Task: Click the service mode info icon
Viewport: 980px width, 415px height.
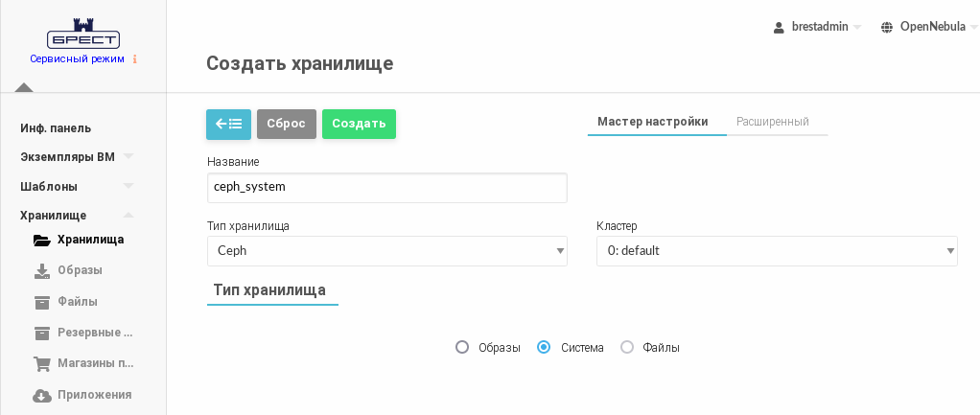Action: [x=134, y=59]
